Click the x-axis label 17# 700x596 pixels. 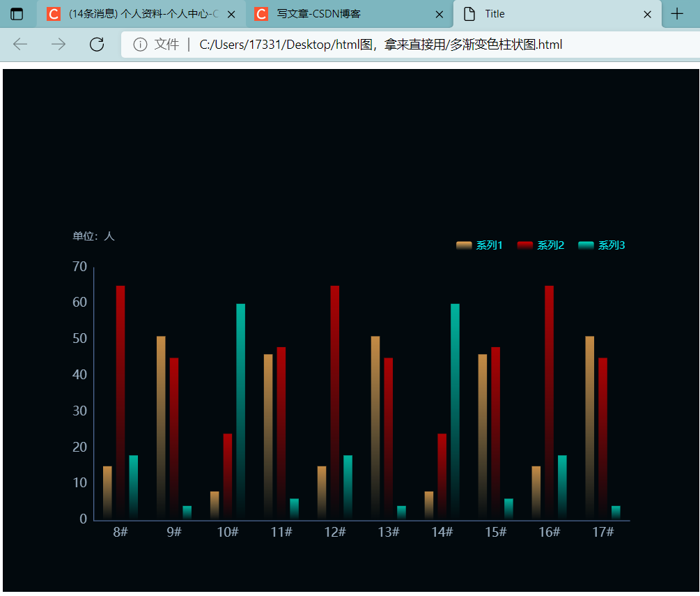[602, 532]
